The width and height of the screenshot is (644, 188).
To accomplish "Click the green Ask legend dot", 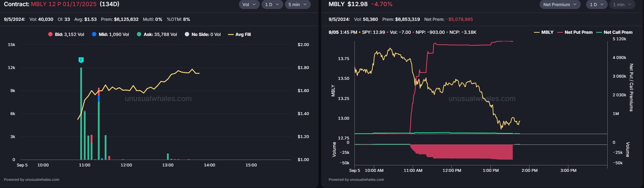I will 139,35.
